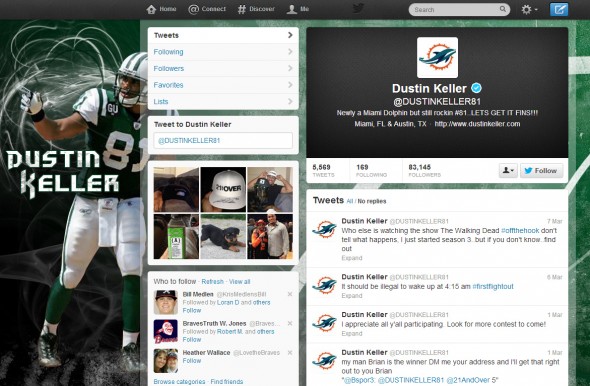590x386 pixels.
Task: Open the user actions dropdown beside Follow
Action: click(508, 170)
